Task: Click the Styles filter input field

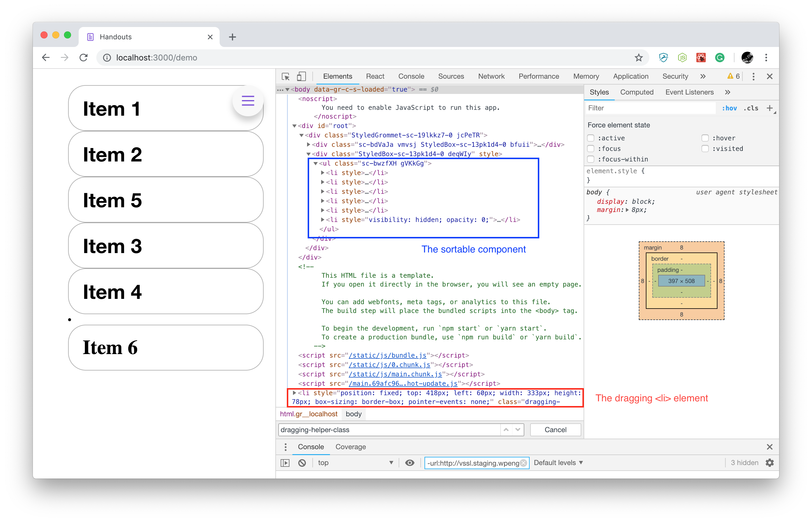Action: (651, 108)
